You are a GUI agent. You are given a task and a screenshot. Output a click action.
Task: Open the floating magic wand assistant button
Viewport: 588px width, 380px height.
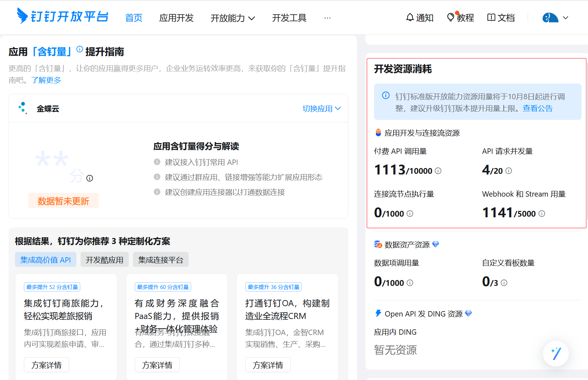pyautogui.click(x=556, y=354)
